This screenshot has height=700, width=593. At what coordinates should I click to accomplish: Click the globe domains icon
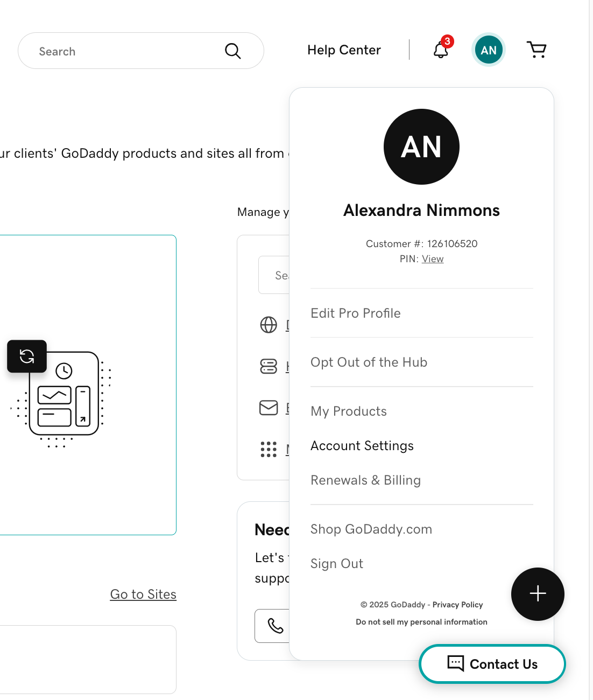(269, 325)
